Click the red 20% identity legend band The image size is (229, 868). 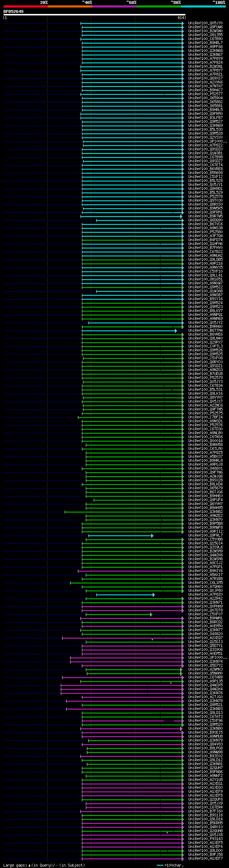tap(25, 6)
